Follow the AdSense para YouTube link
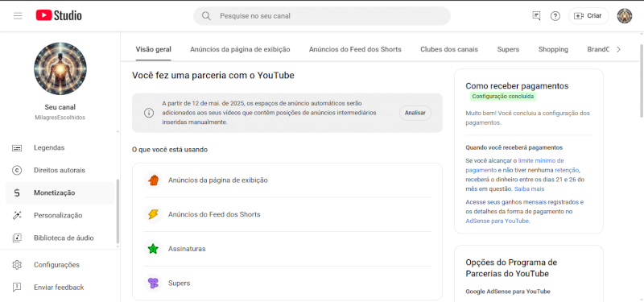The height and width of the screenshot is (302, 644). click(497, 221)
